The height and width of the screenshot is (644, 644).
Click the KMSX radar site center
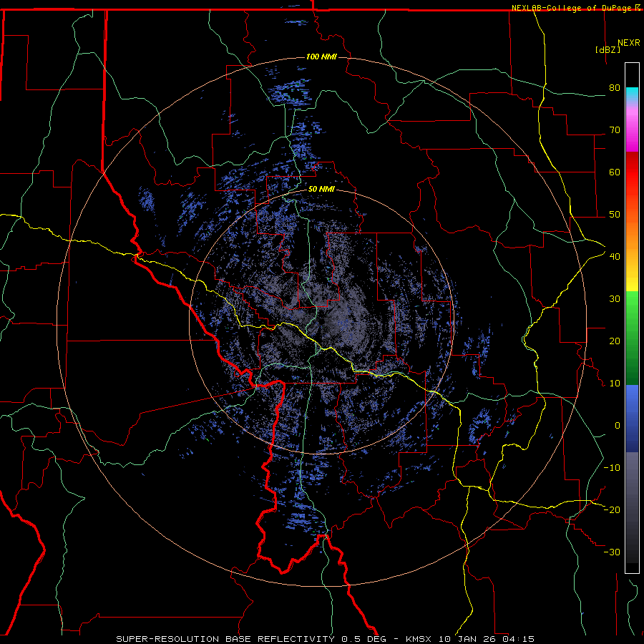[321, 321]
